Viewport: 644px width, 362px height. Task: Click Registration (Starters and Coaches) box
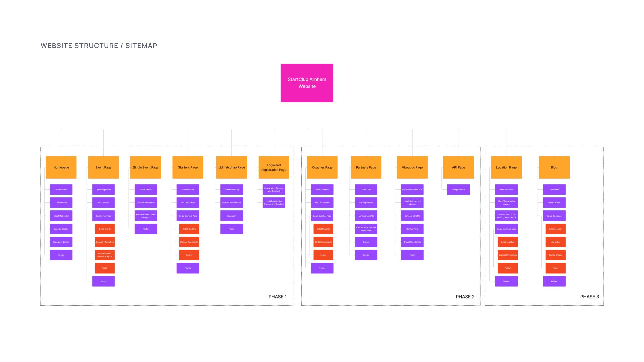tap(274, 190)
